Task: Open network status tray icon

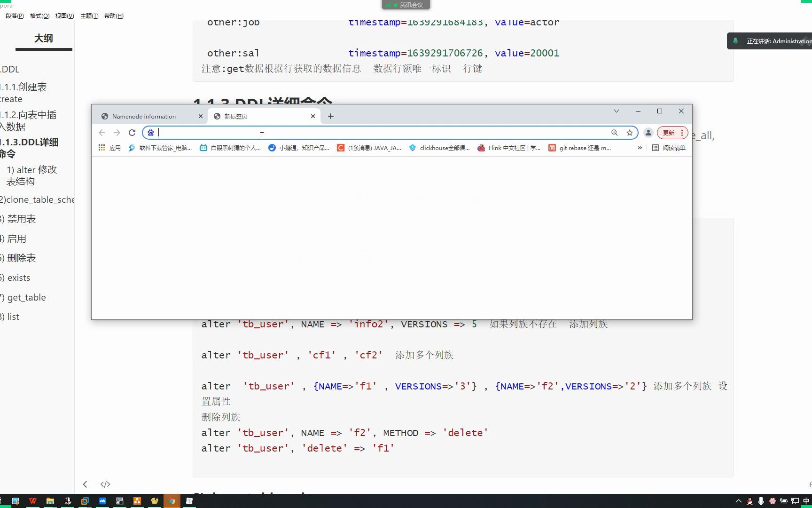Action: click(x=795, y=501)
